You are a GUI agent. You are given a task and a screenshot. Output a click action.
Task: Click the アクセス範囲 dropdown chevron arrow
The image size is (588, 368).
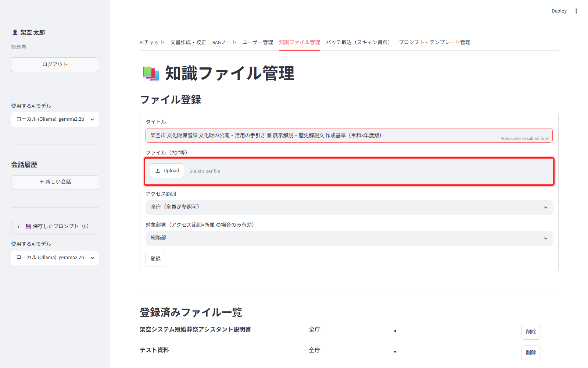(546, 208)
